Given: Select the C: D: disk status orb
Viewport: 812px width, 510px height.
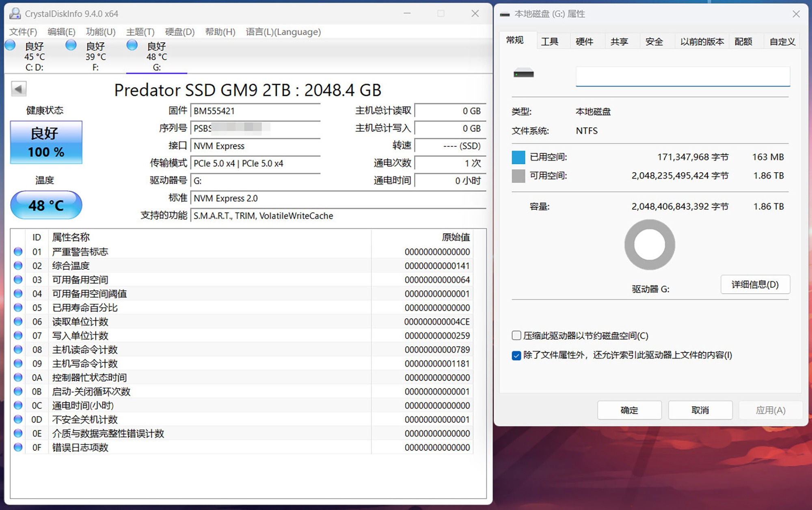Looking at the screenshot, I should tap(10, 45).
